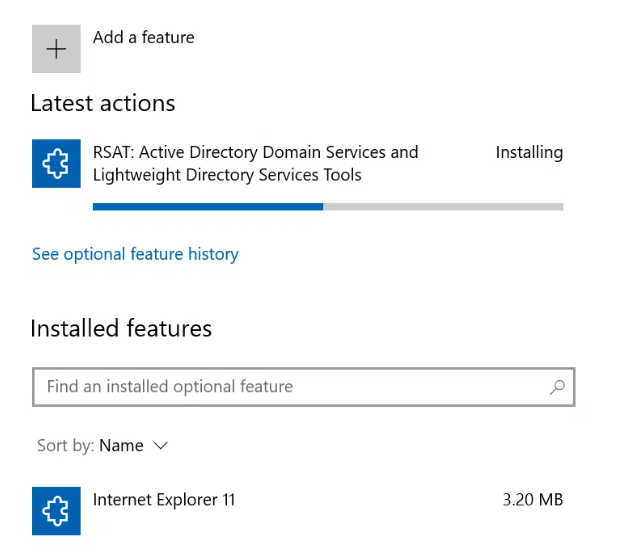Click the blue filled part of the progress bar
This screenshot has height=555, width=642.
tap(207, 207)
